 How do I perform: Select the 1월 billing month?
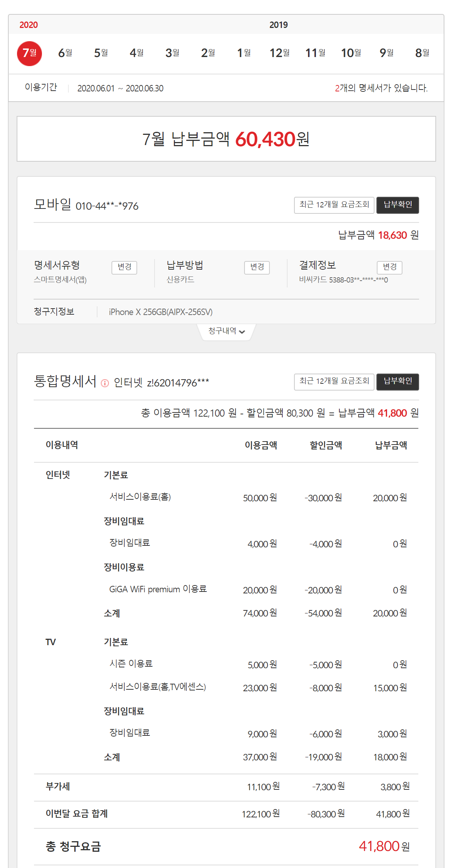pos(244,53)
